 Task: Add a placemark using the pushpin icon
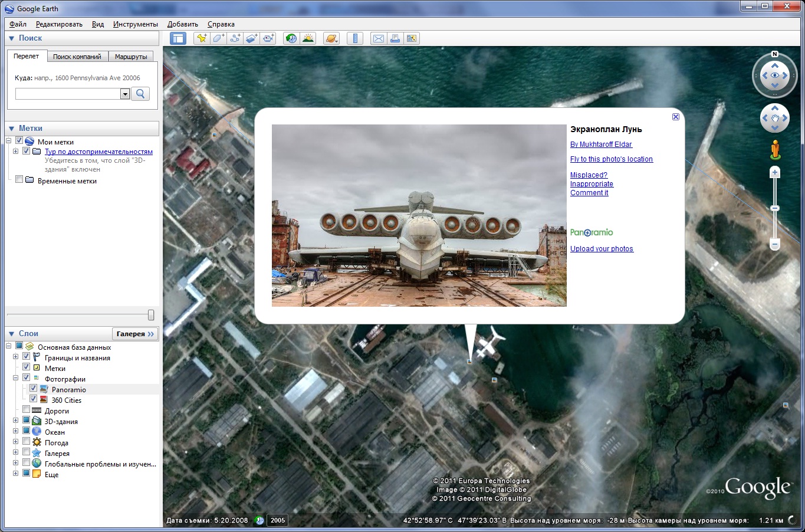point(202,38)
